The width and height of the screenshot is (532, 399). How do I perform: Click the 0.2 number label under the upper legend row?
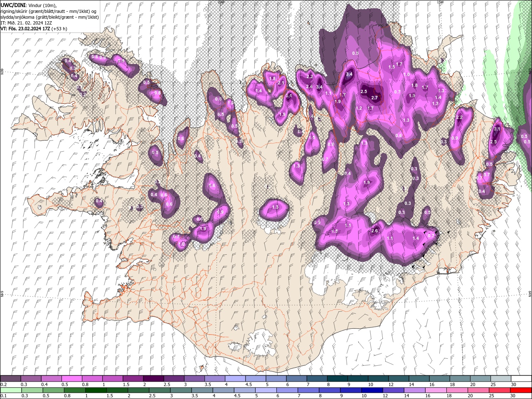coord(3,385)
